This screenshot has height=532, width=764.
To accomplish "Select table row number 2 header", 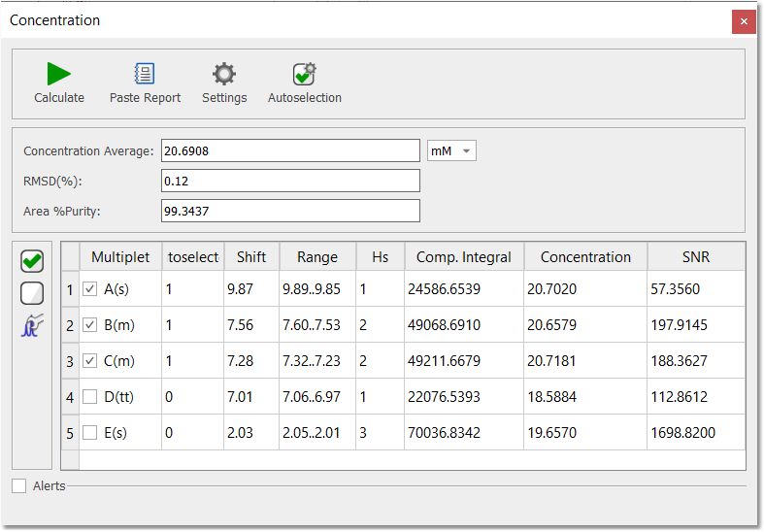I will 70,325.
